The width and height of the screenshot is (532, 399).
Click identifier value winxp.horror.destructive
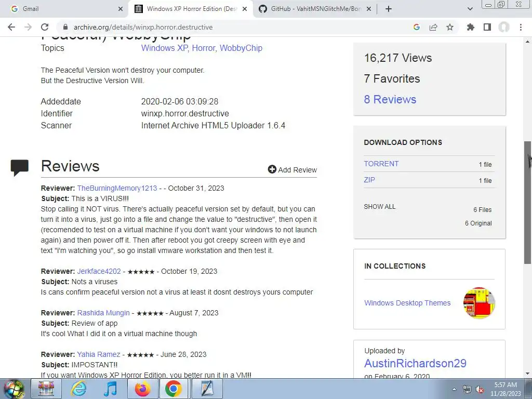185,114
